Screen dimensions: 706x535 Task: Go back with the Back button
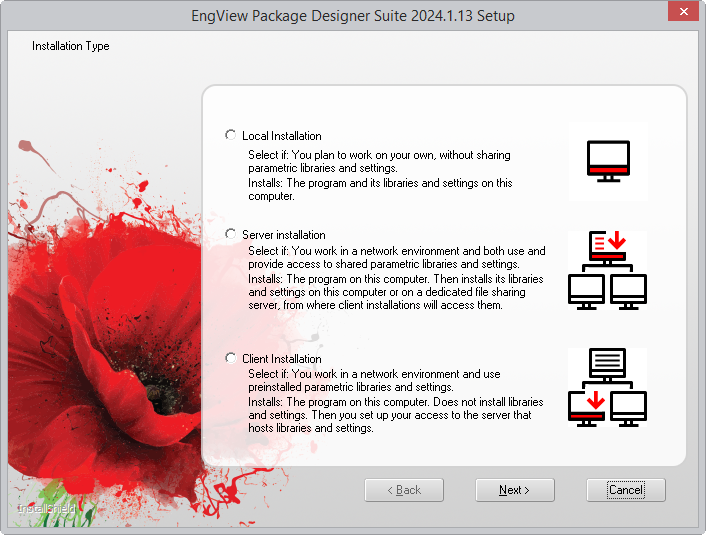pos(404,490)
